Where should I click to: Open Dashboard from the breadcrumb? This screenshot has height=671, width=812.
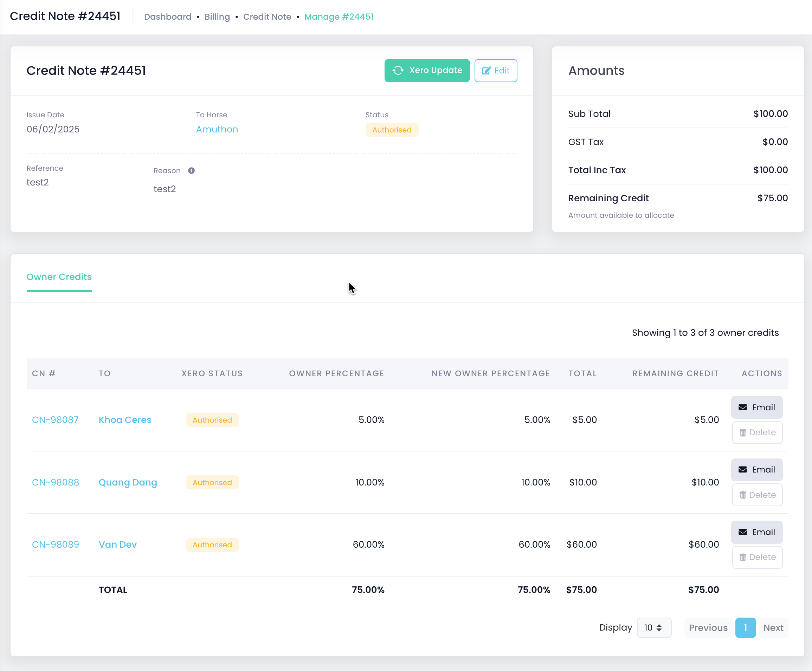pyautogui.click(x=167, y=17)
